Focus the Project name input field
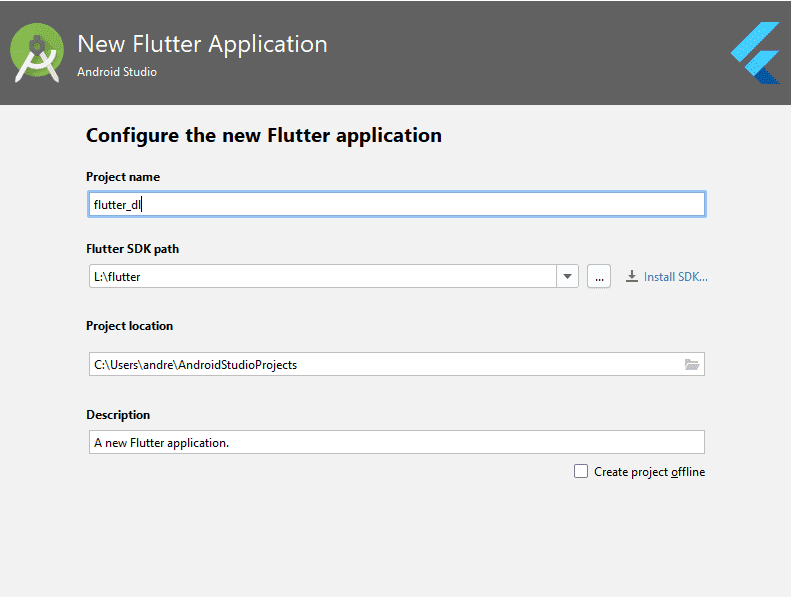The height and width of the screenshot is (597, 791). pyautogui.click(x=397, y=204)
